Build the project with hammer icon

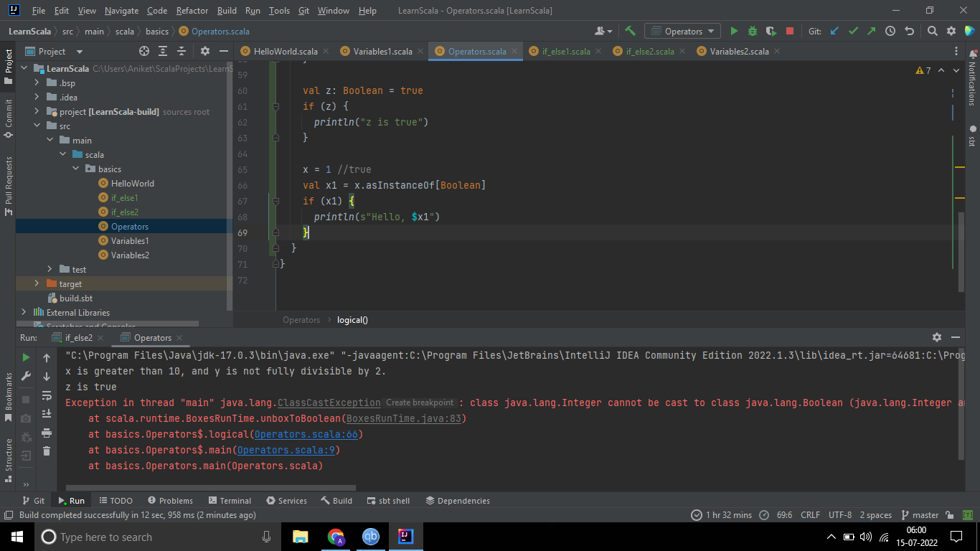(630, 31)
